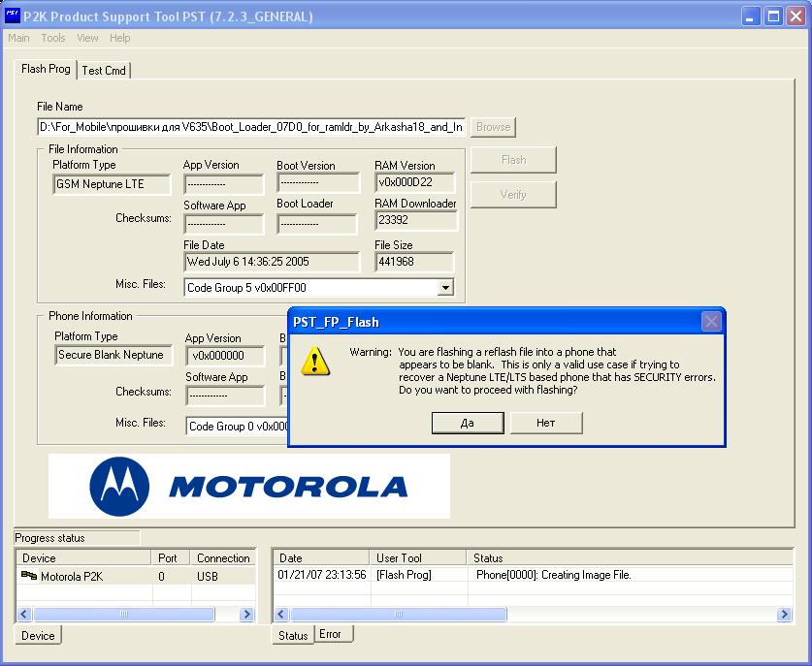Click the Motorola P2K device icon

click(29, 576)
